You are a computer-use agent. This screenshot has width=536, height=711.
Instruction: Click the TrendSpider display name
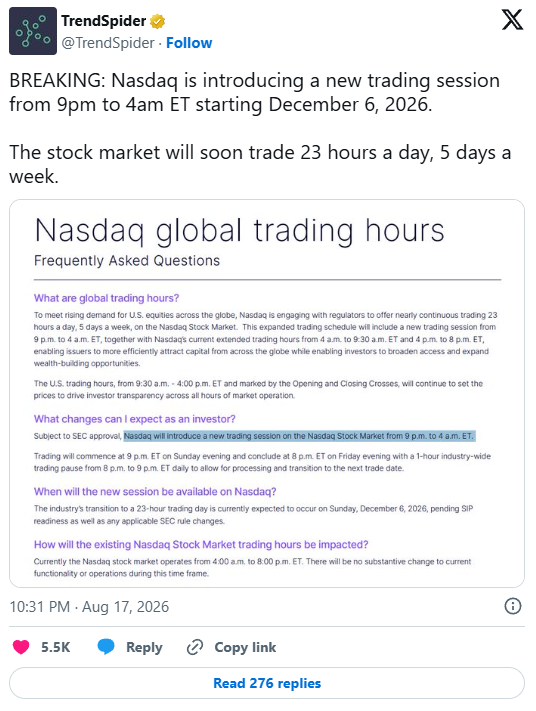(x=104, y=21)
